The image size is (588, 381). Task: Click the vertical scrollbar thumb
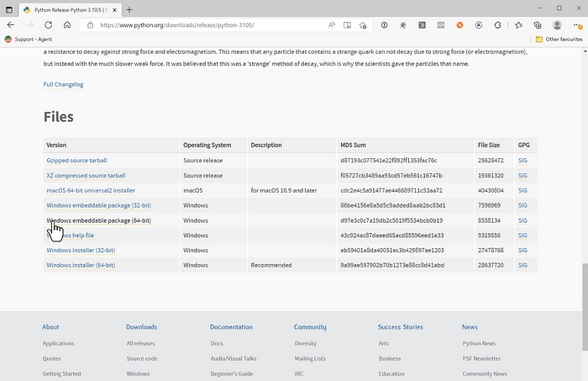point(585,307)
